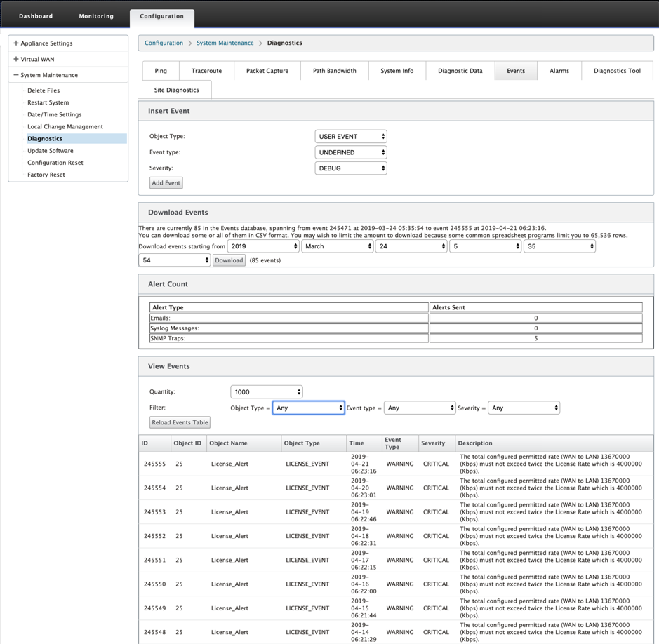Select Restart System in sidebar

[48, 102]
